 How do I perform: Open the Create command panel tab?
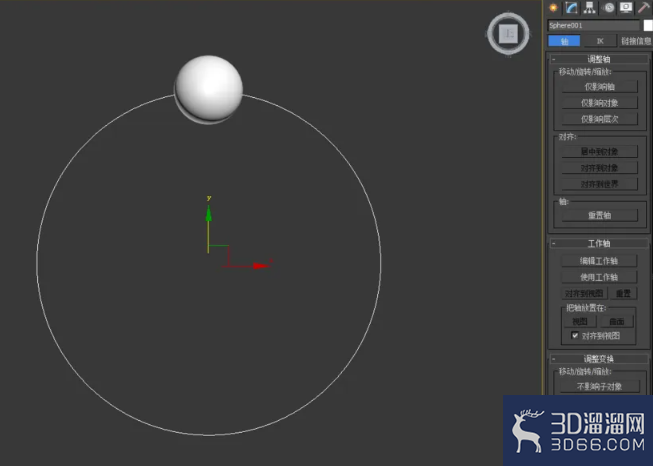[x=553, y=7]
